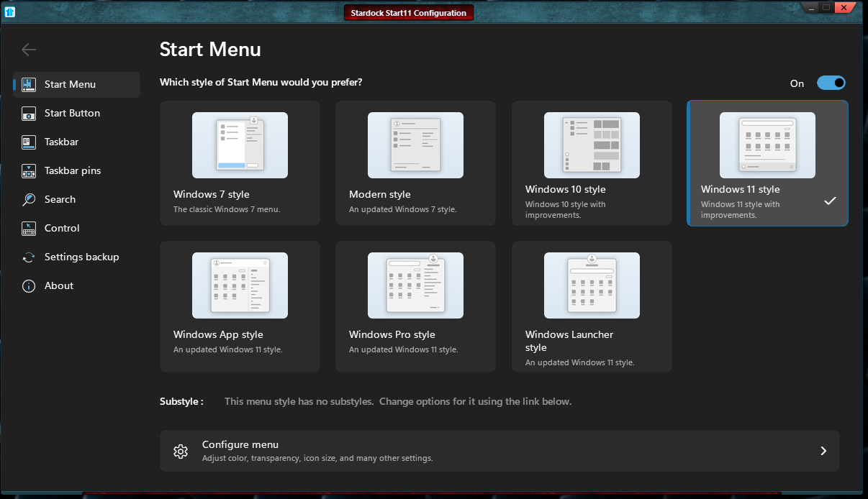Click the Taskbar sidebar icon
This screenshot has height=499, width=868.
(29, 142)
